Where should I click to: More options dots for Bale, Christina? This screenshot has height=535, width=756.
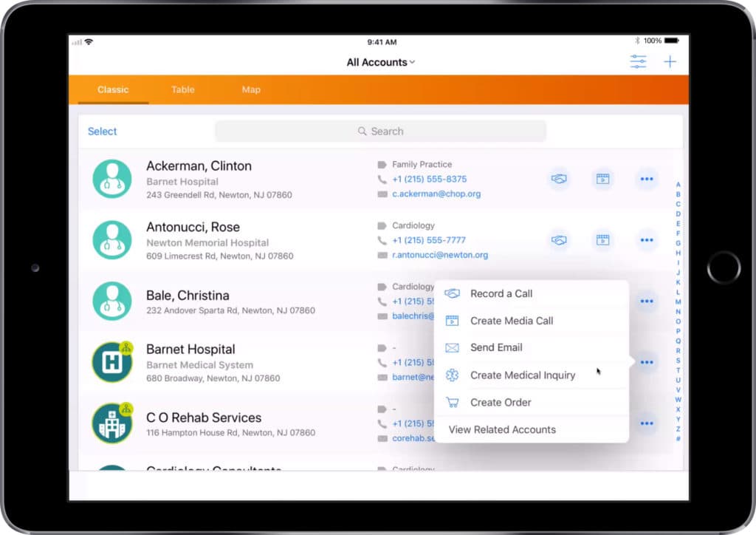click(x=647, y=301)
